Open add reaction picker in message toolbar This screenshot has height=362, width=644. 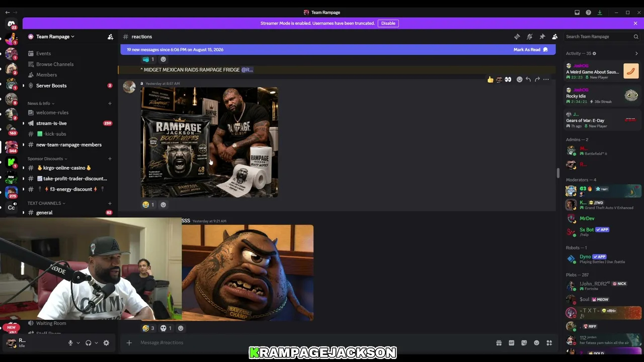(520, 79)
